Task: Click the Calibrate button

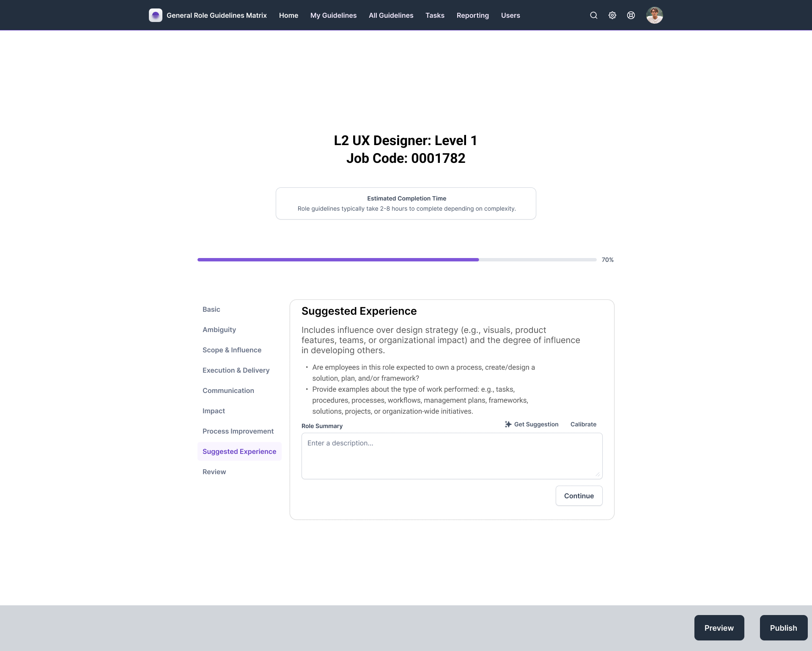Action: 583,424
